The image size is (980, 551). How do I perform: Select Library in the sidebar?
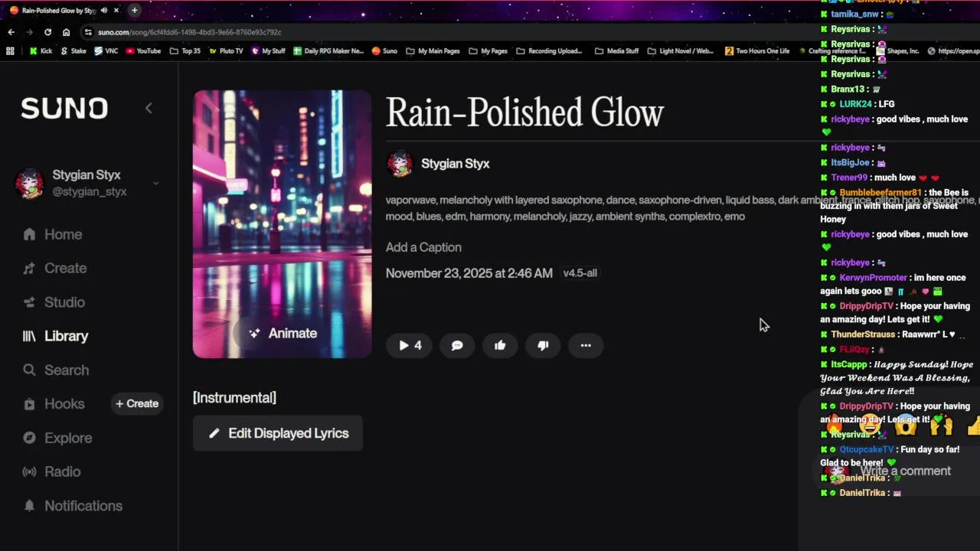coord(55,336)
